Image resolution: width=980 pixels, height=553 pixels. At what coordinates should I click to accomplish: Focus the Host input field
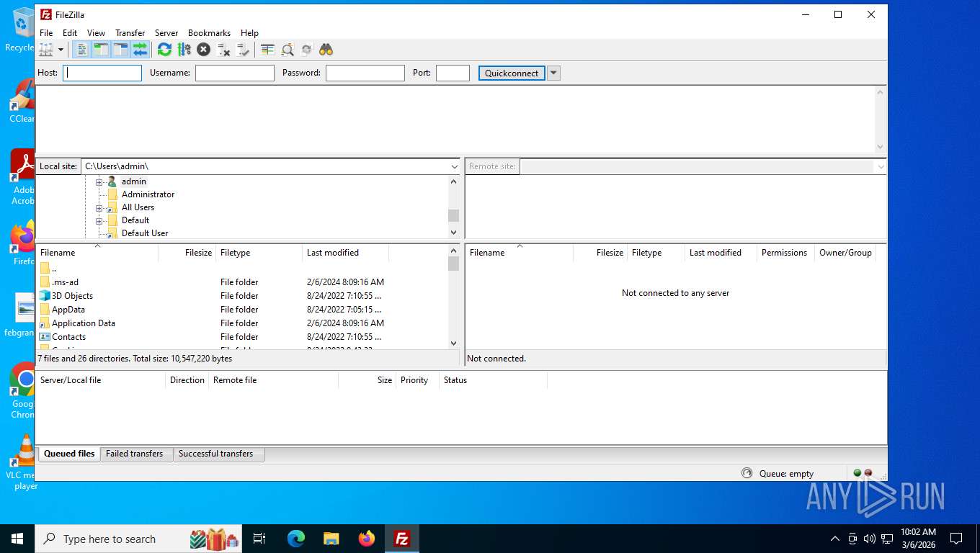pos(102,73)
